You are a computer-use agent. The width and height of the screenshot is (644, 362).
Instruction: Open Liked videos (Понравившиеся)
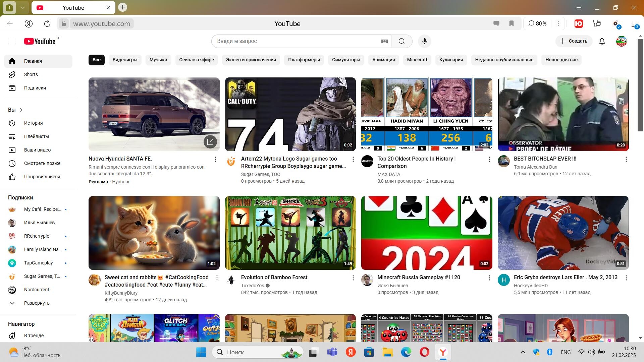pos(42,177)
